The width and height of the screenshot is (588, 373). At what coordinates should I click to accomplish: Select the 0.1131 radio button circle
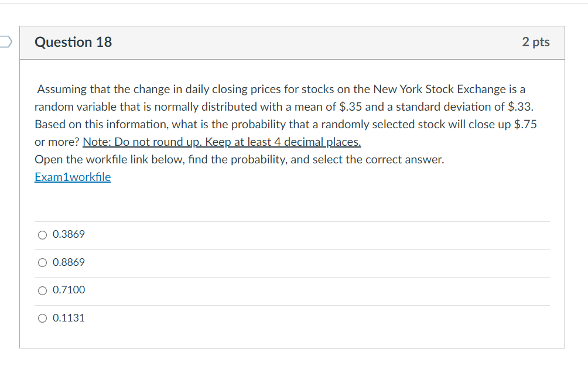(42, 319)
